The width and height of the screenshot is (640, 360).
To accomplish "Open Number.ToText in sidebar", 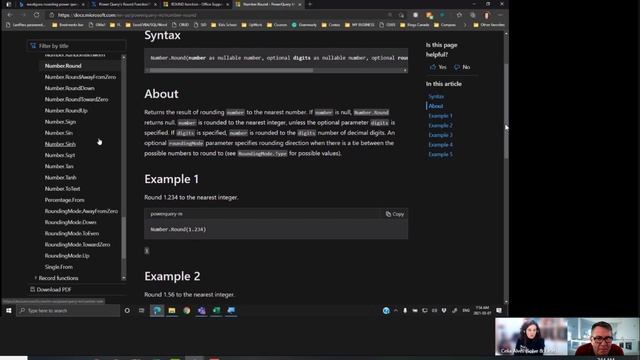I will (x=62, y=189).
